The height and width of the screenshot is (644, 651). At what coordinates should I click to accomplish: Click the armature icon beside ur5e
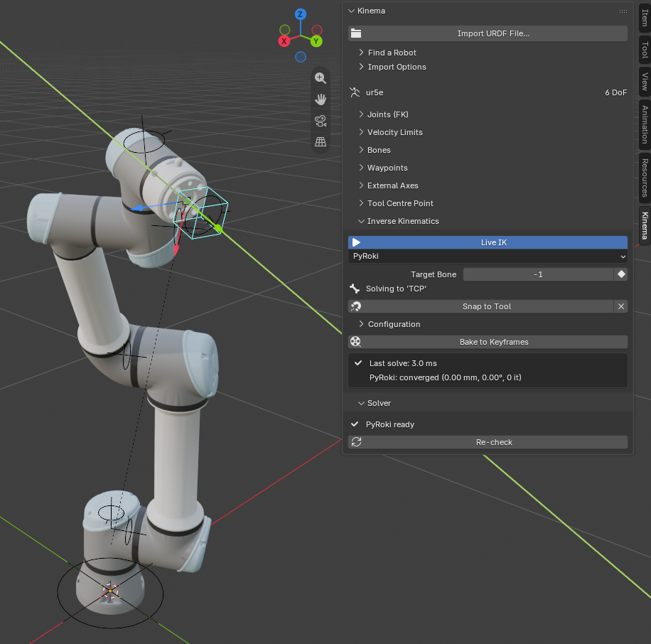pos(355,92)
